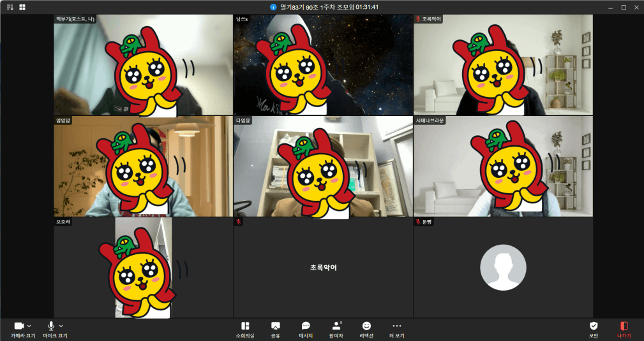Turn off the camera (카메라 끄기)
644x341 pixels.
(19, 326)
